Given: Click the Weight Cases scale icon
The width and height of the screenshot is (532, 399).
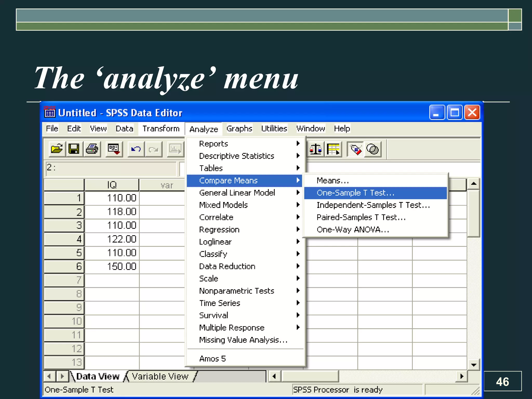Looking at the screenshot, I should (x=316, y=149).
